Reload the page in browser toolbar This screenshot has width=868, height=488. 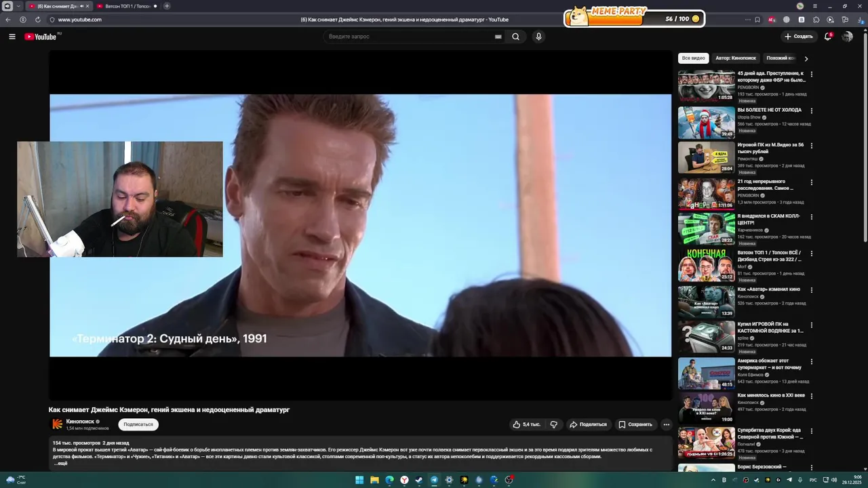38,20
